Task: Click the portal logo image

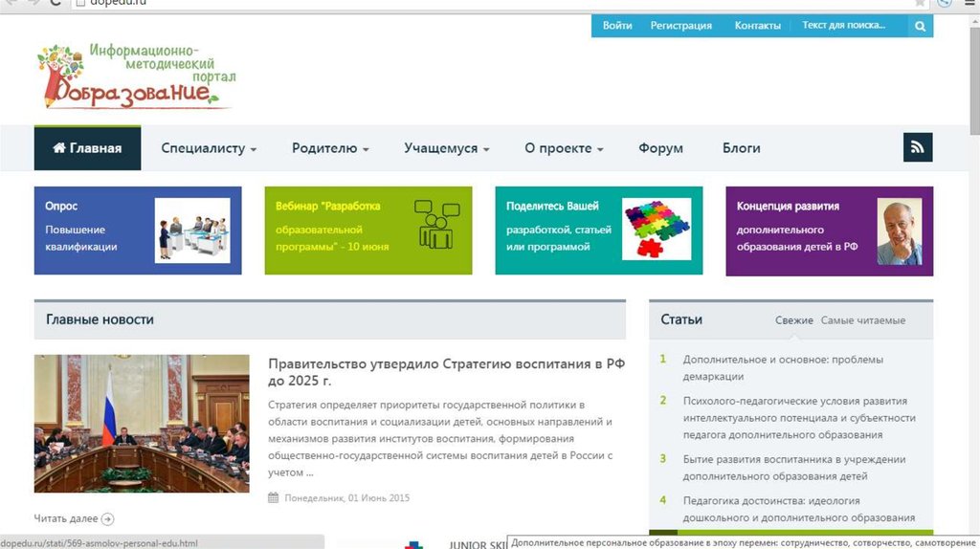Action: coord(136,77)
